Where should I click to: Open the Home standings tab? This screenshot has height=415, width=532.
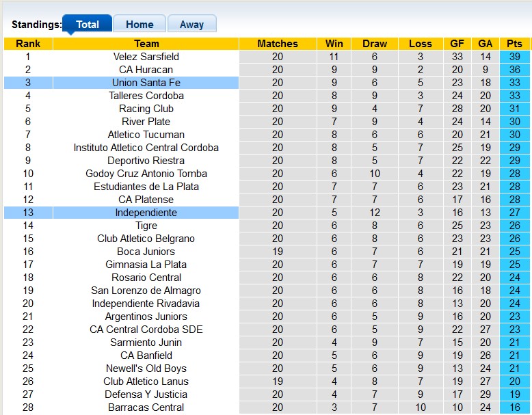[x=139, y=24]
